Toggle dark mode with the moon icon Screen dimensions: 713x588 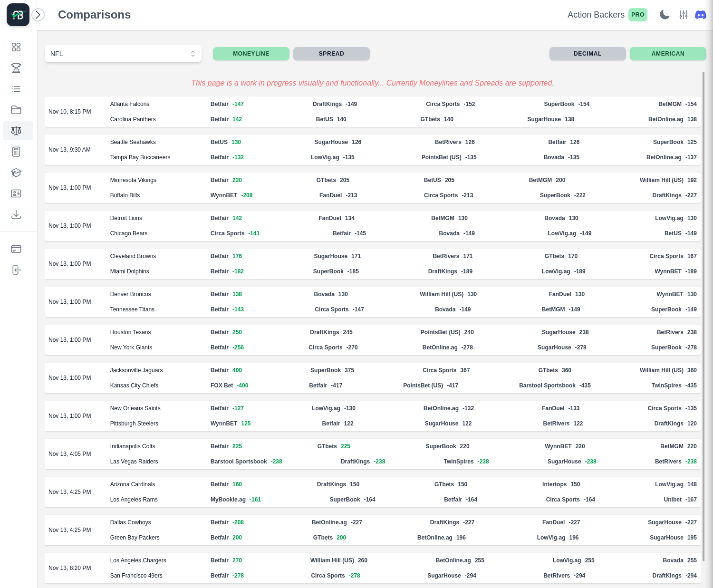tap(665, 15)
